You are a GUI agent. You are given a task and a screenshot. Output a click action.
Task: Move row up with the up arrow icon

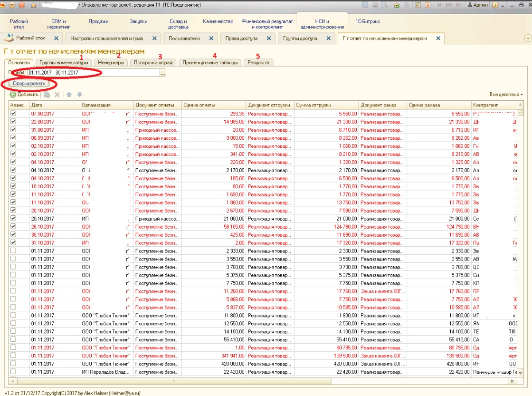coord(69,95)
